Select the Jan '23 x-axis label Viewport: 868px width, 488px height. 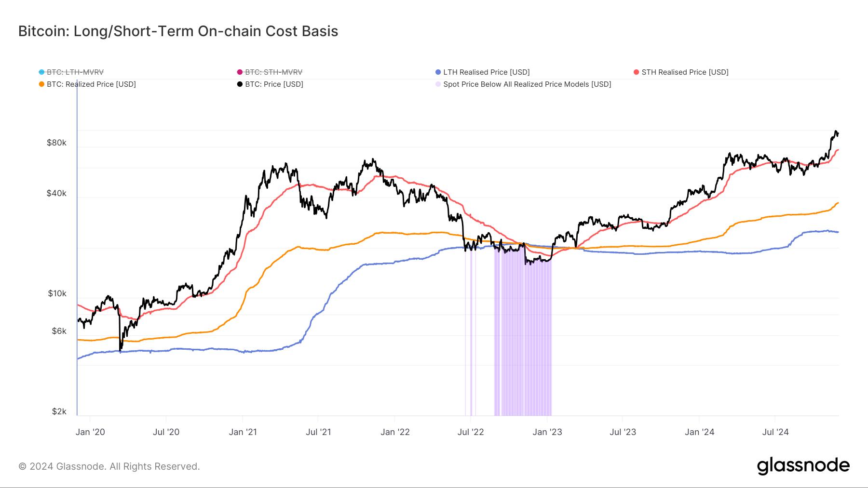547,432
